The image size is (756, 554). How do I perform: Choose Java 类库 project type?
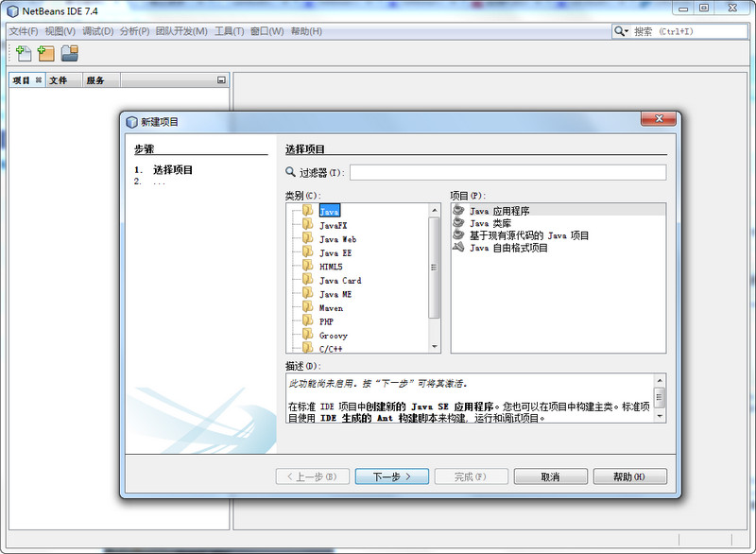click(490, 223)
